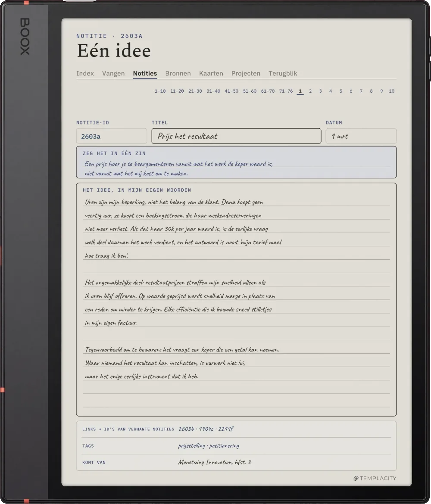Go to note page 10
This screenshot has width=431, height=504.
pos(391,91)
